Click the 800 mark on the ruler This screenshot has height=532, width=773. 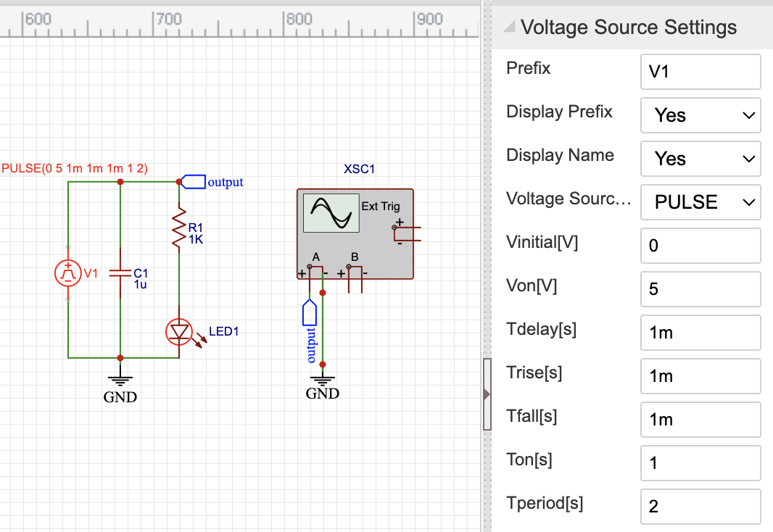(x=299, y=20)
